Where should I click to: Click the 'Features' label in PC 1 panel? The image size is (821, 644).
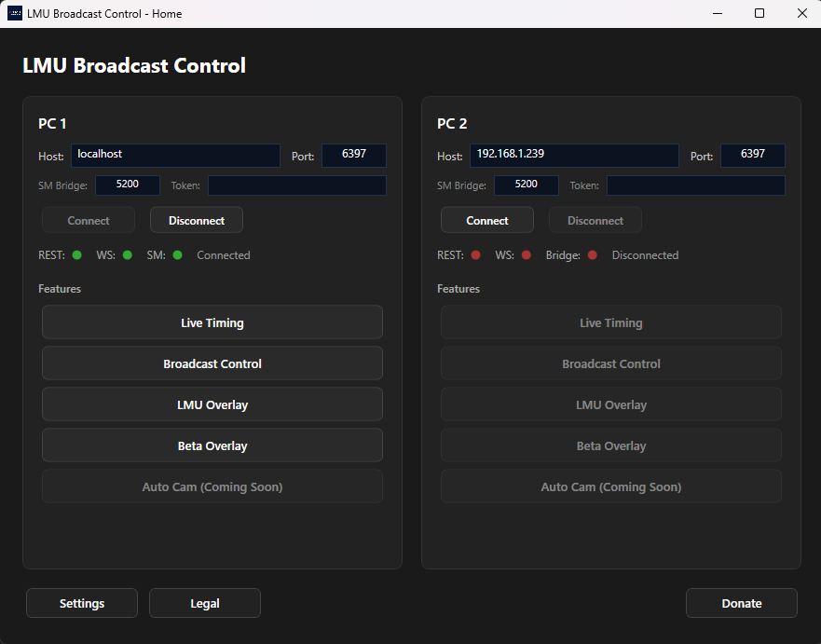coord(60,289)
